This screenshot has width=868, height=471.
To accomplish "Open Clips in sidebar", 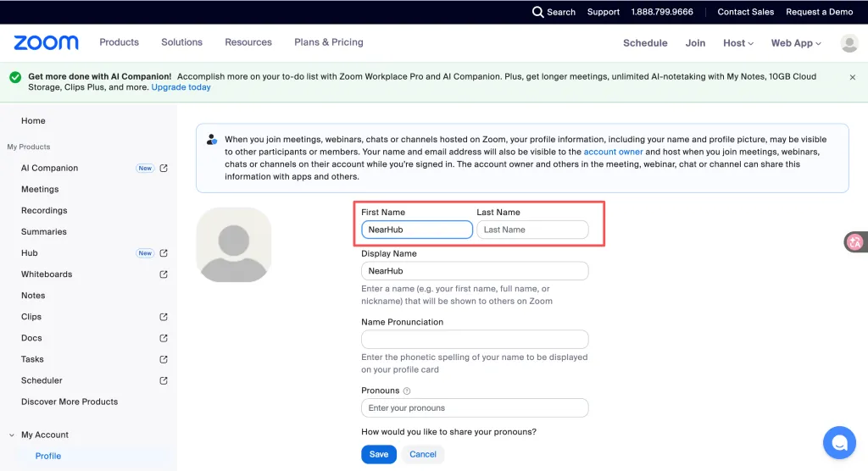I will 31,317.
